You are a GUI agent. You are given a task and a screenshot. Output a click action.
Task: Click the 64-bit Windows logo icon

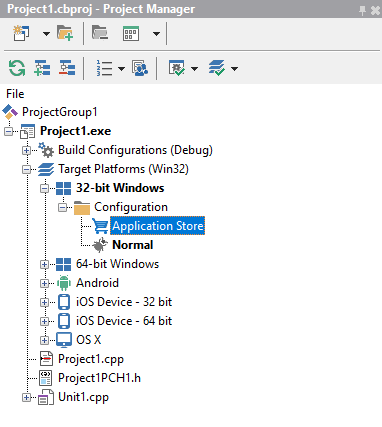[63, 264]
